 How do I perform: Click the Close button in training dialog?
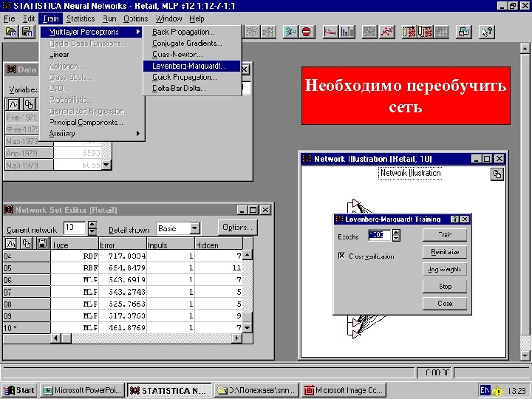[445, 304]
